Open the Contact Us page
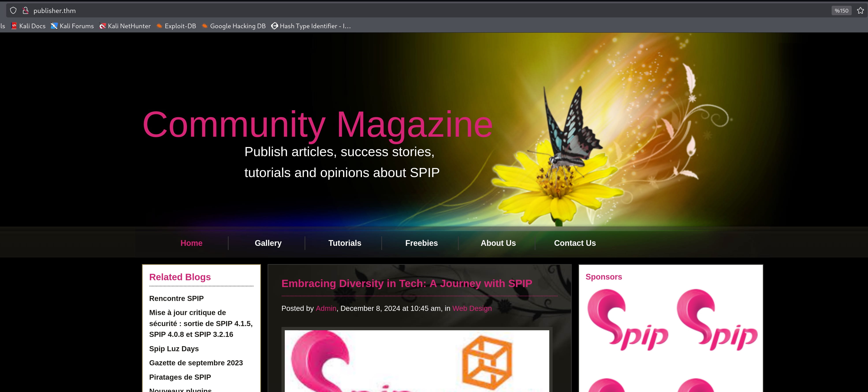Image resolution: width=868 pixels, height=392 pixels. (x=575, y=243)
